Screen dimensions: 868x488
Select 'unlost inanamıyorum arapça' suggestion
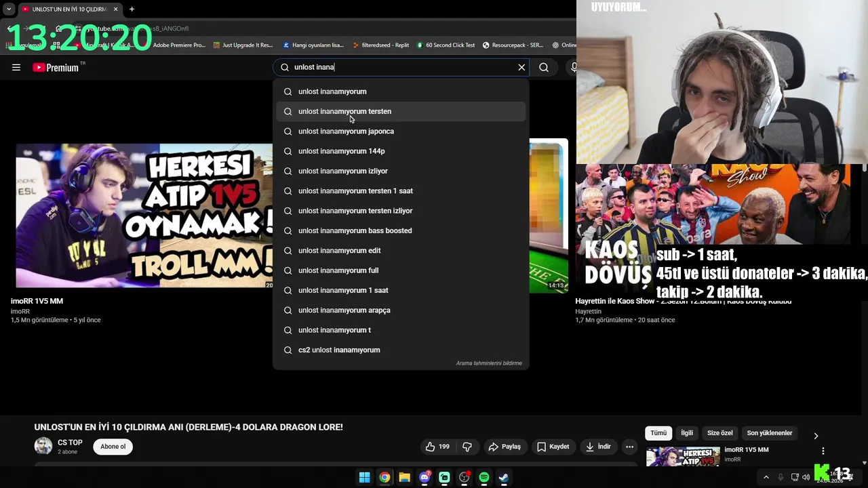(x=401, y=310)
